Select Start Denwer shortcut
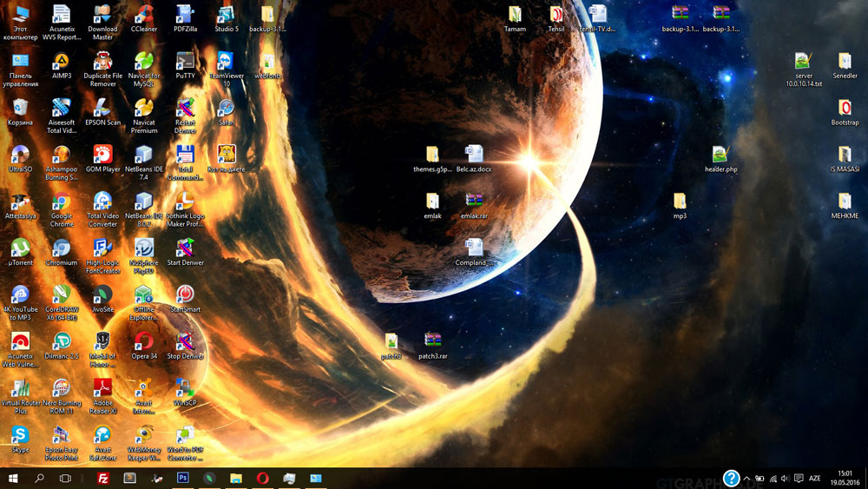This screenshot has width=868, height=489. tap(186, 253)
